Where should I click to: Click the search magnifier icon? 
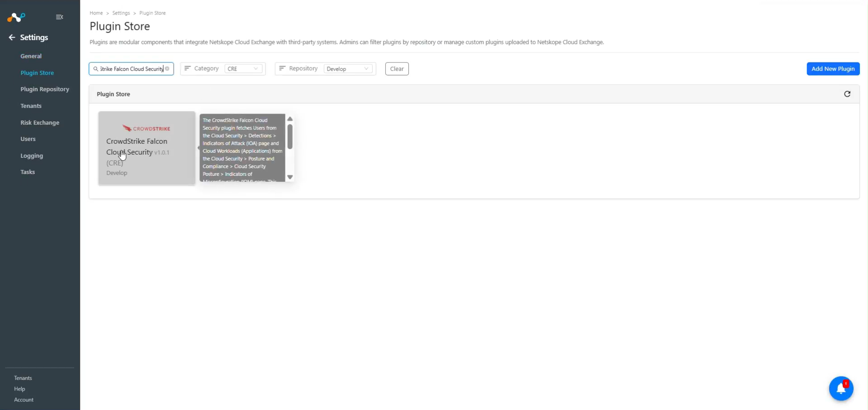coord(95,69)
